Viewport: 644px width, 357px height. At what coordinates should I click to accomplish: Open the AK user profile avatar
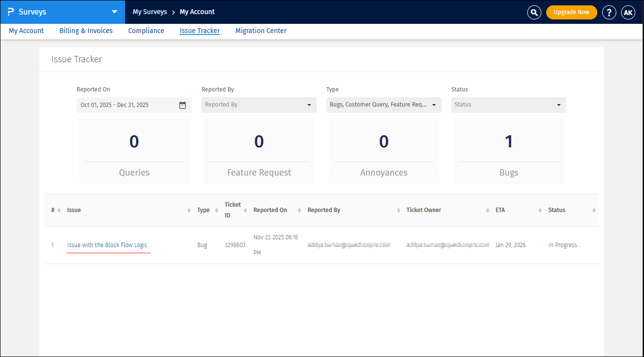click(x=628, y=12)
